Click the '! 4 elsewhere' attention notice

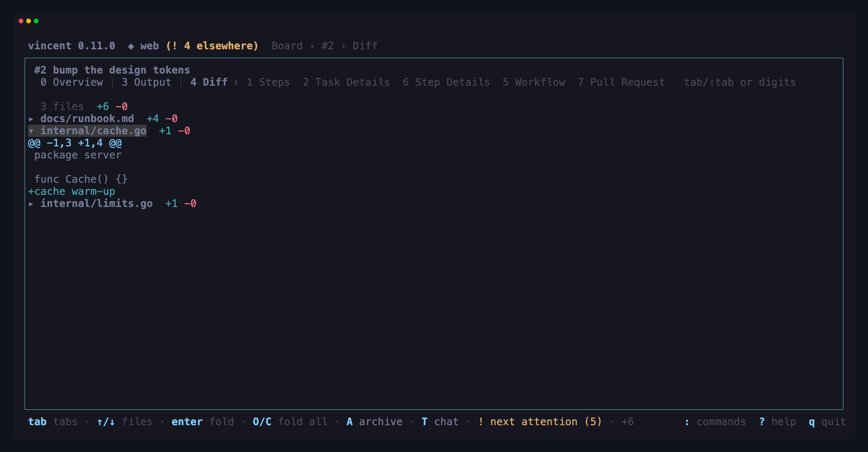[212, 46]
